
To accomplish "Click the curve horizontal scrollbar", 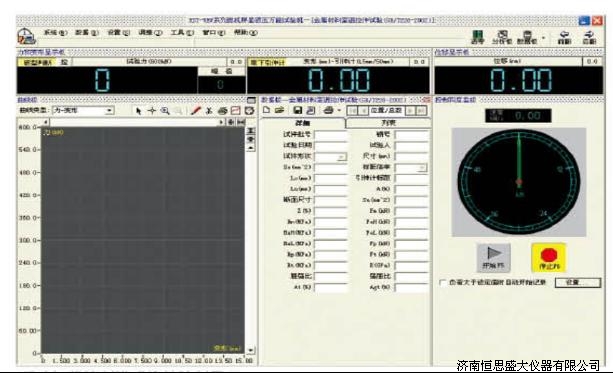I will tap(134, 122).
